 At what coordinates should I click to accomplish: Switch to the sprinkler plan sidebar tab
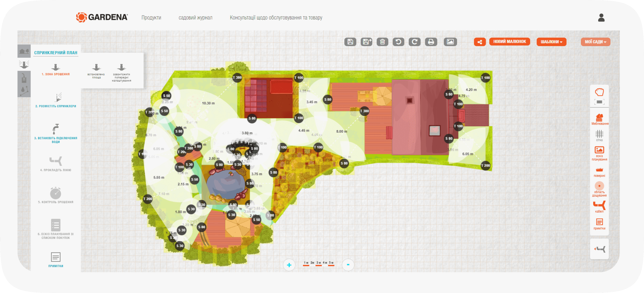pos(24,64)
